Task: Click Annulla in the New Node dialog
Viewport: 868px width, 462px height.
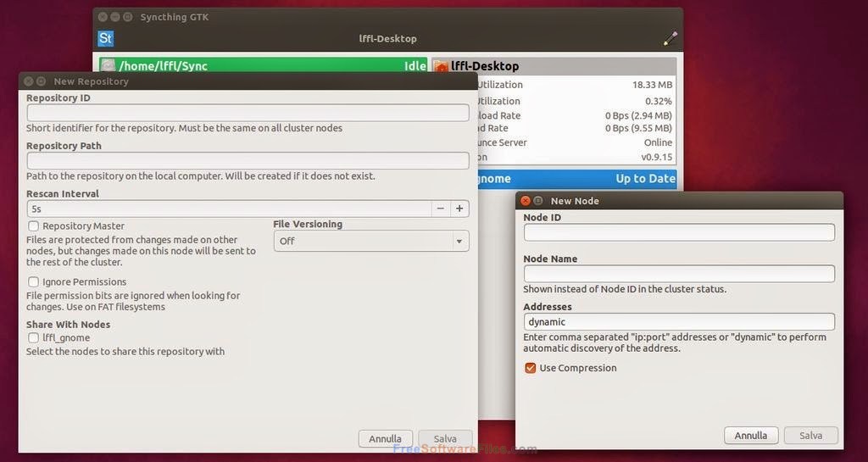Action: tap(751, 436)
